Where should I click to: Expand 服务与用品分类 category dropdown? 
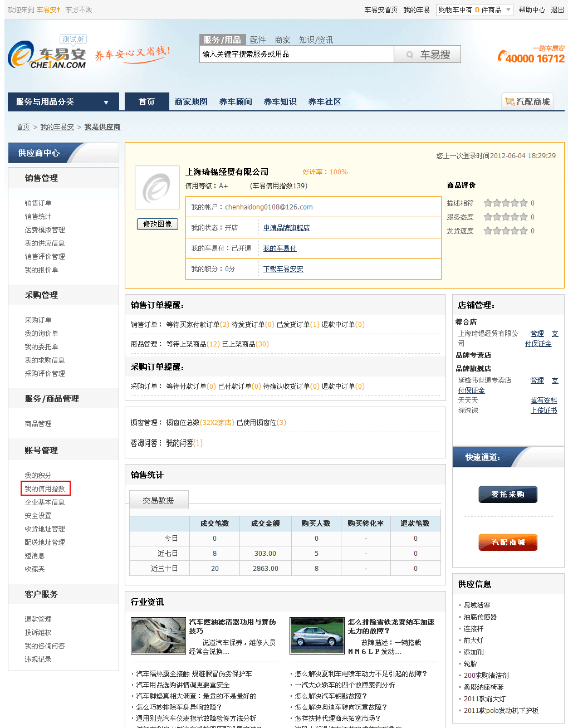[x=63, y=102]
